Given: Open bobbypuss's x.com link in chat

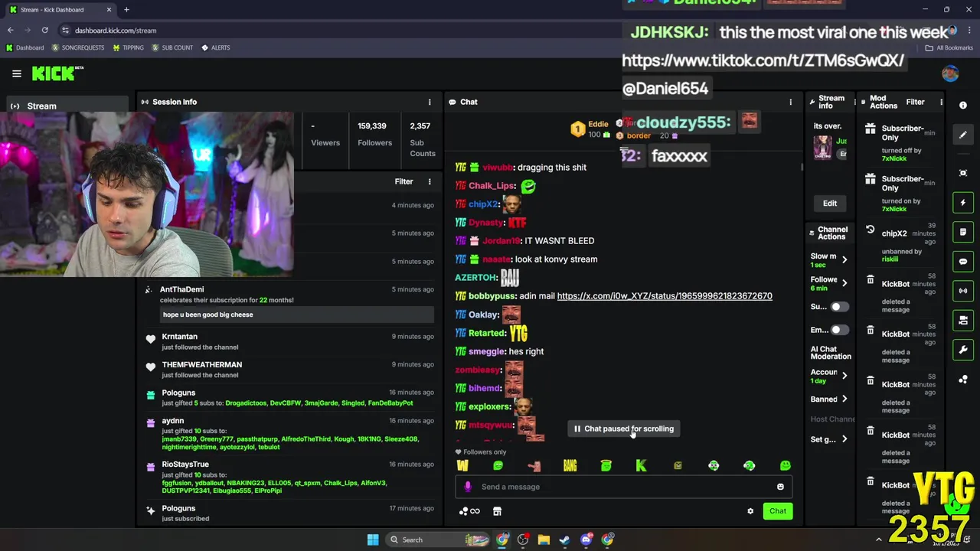Looking at the screenshot, I should [665, 296].
